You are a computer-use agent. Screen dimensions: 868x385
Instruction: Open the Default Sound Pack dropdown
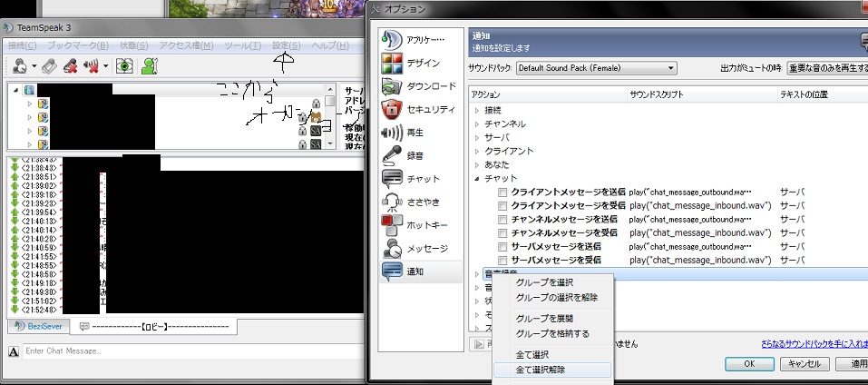tap(596, 68)
